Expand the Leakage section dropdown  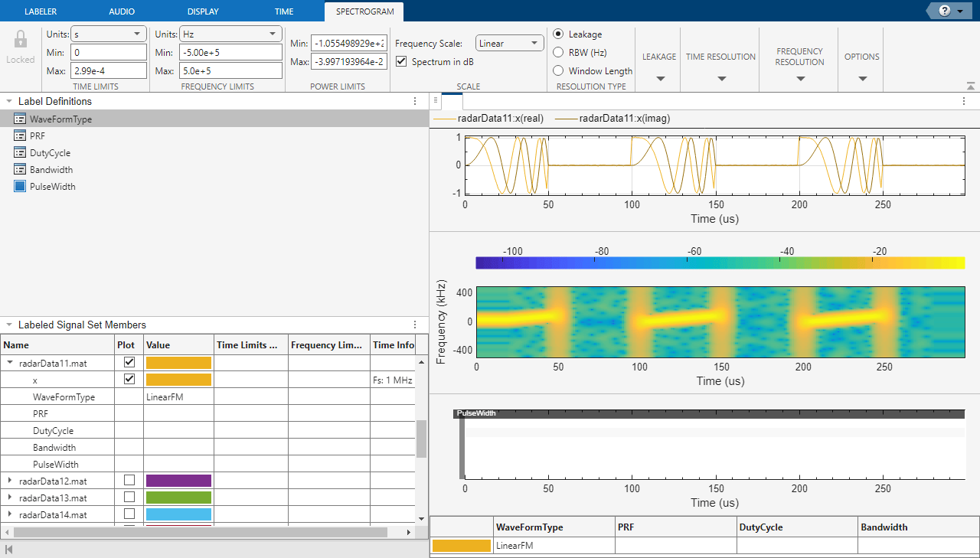659,79
